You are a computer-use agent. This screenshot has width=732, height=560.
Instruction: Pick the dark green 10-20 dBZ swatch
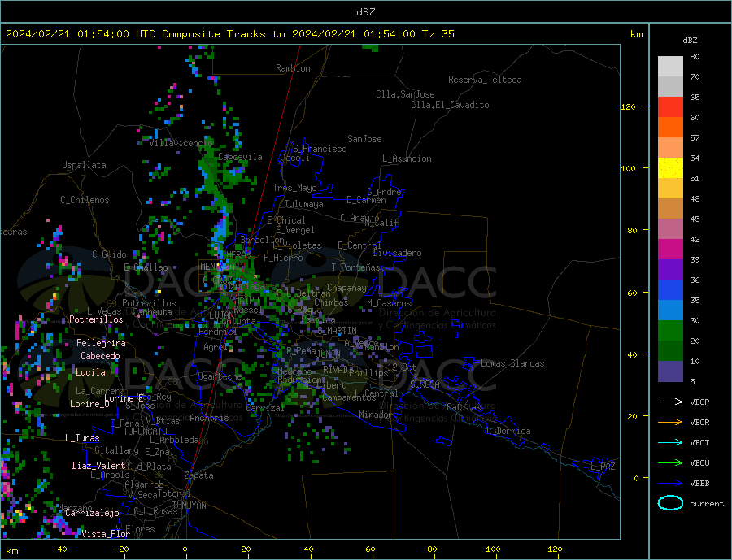click(670, 351)
